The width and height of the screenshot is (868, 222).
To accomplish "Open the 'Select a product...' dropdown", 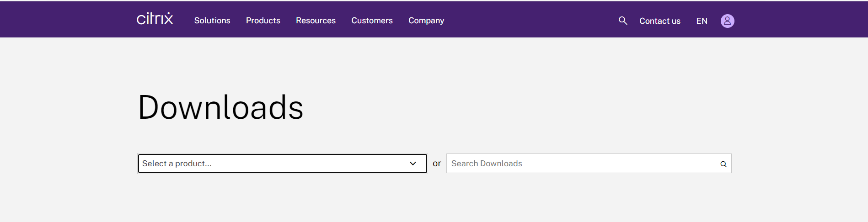I will tap(274, 164).
